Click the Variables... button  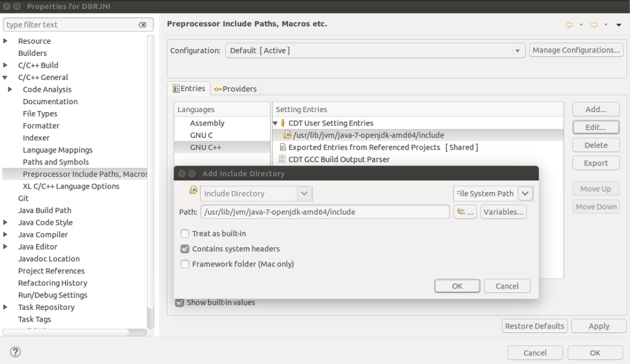point(503,212)
